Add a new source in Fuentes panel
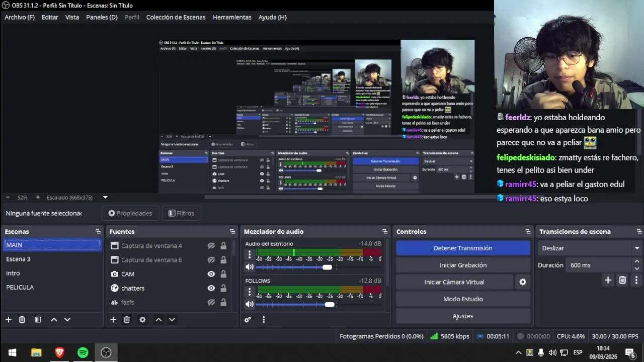This screenshot has height=362, width=644. coord(113,320)
